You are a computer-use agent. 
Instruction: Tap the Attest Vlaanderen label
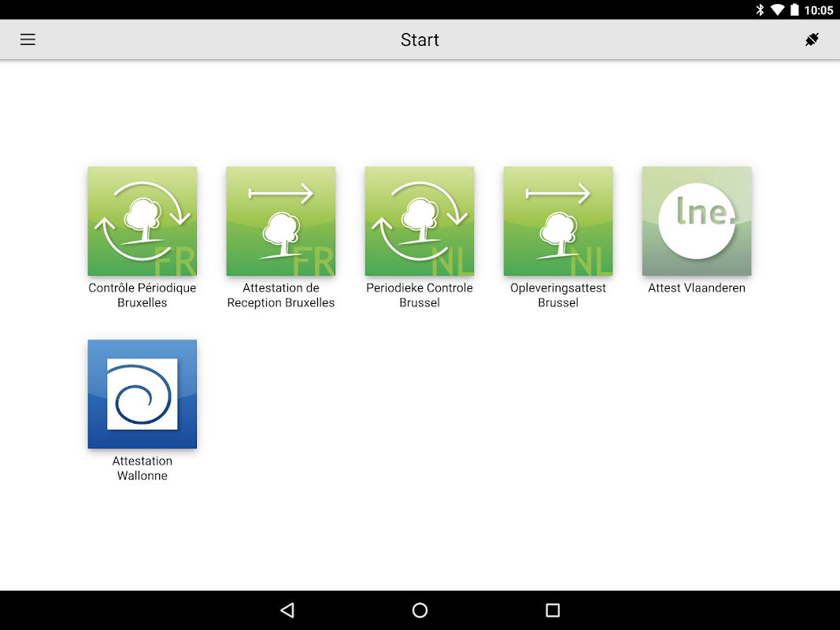pyautogui.click(x=697, y=287)
